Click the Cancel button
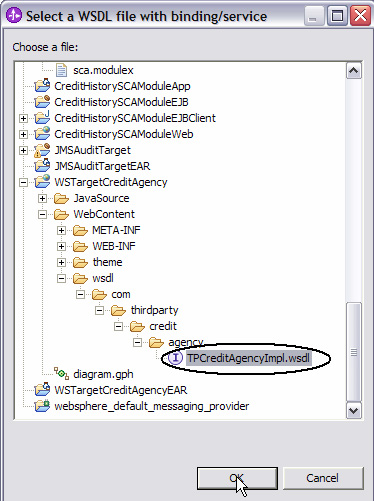Image resolution: width=374 pixels, height=501 pixels. click(323, 478)
